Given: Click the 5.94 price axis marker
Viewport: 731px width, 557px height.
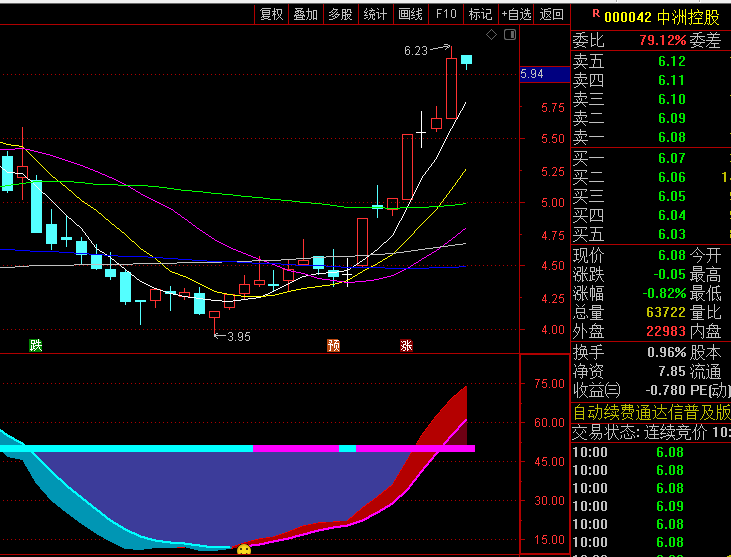Looking at the screenshot, I should coord(532,74).
